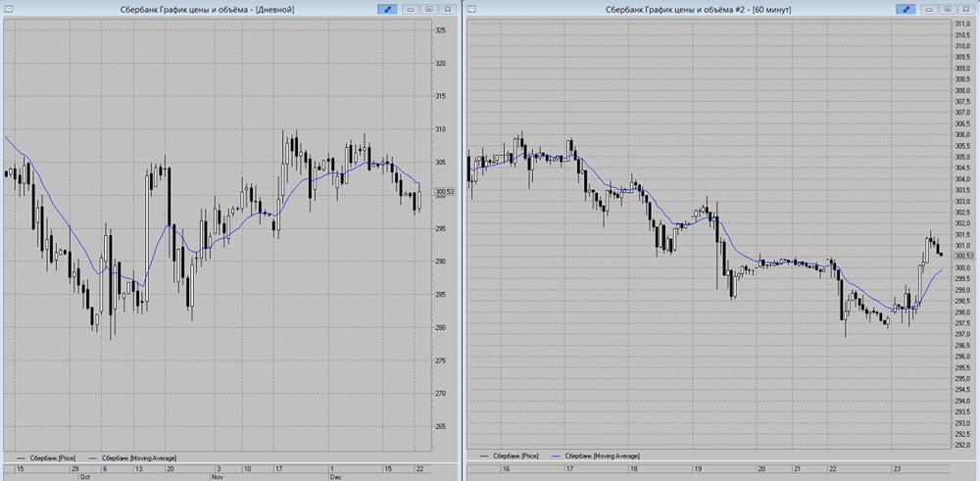Maximize the 60 минут chart window
980x481 pixels.
click(x=948, y=10)
